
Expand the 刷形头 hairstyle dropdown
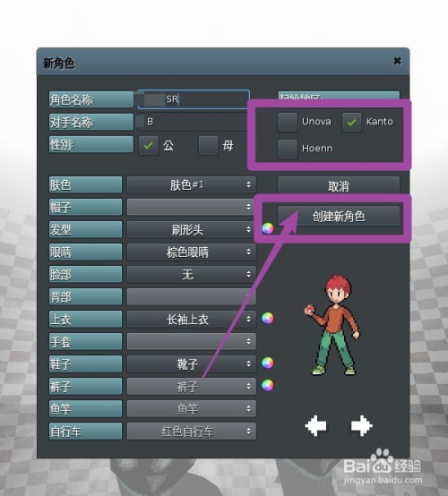[191, 230]
